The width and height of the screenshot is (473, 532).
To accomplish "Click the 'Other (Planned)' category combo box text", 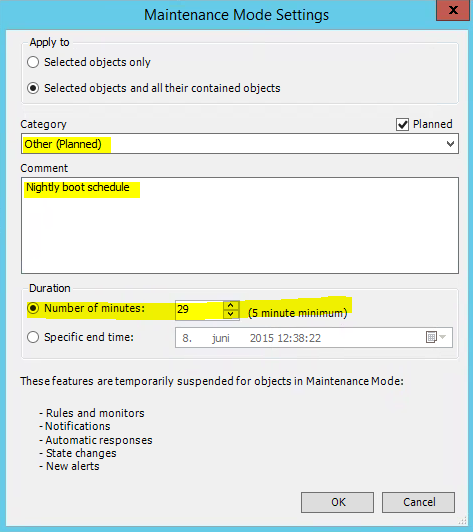I will point(63,144).
